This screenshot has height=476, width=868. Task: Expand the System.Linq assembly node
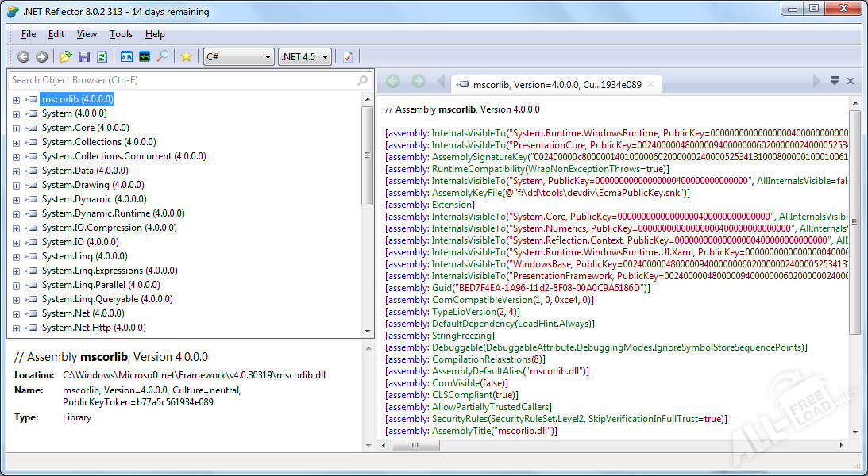[x=16, y=256]
